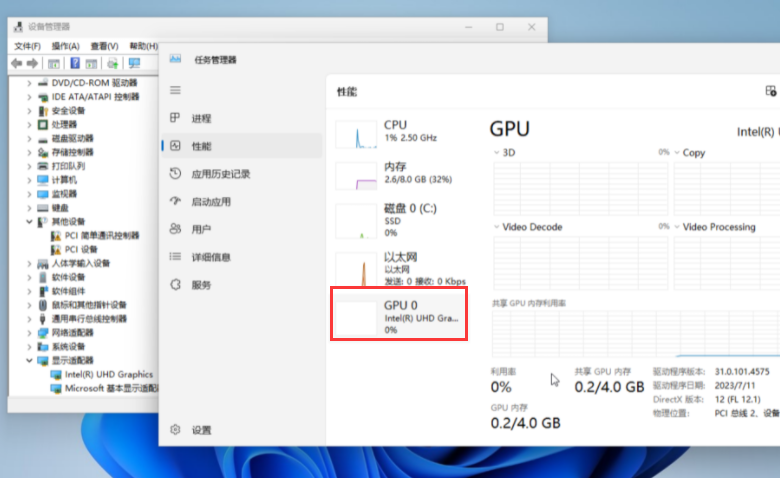This screenshot has width=780, height=478.
Task: Expand 软件设备 tree node
Action: click(x=29, y=277)
